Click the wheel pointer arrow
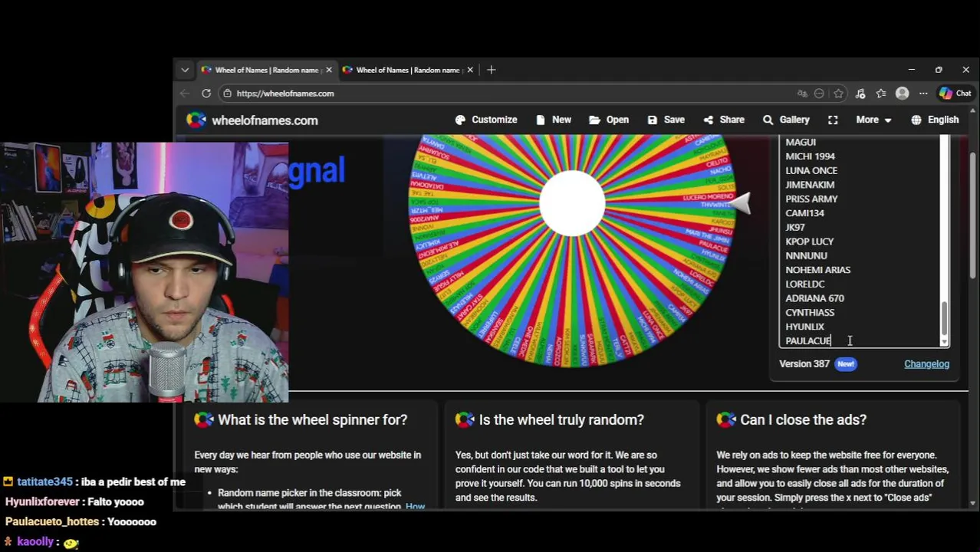Viewport: 980px width, 552px height. tap(740, 203)
